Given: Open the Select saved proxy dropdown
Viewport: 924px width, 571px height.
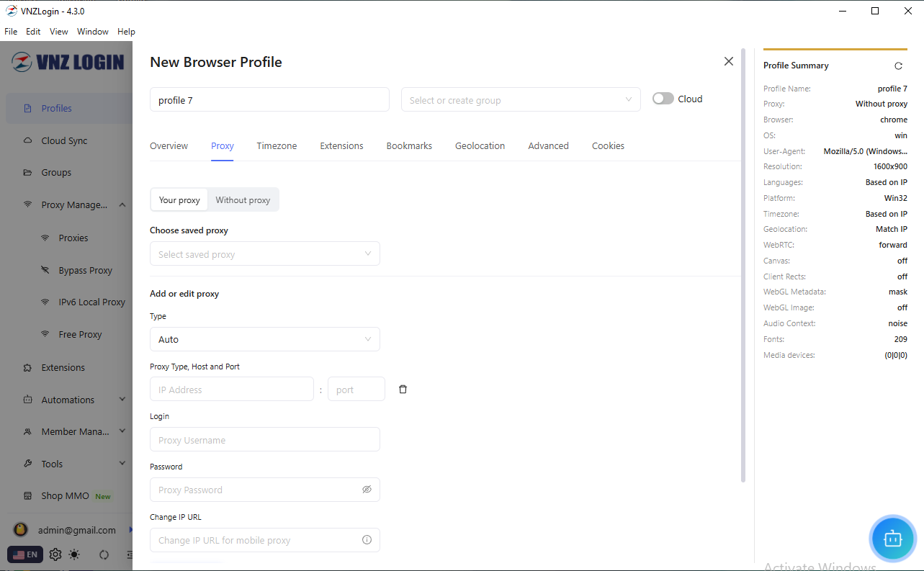Looking at the screenshot, I should click(264, 254).
